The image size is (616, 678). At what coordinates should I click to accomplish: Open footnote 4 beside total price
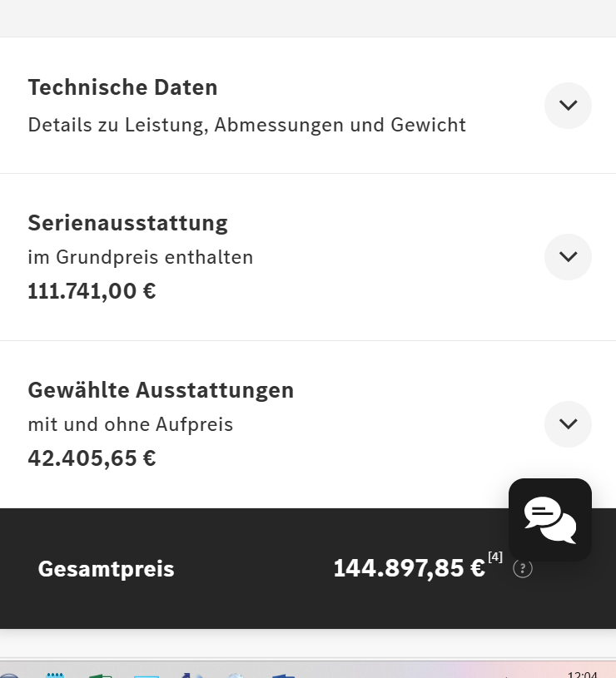tap(495, 557)
